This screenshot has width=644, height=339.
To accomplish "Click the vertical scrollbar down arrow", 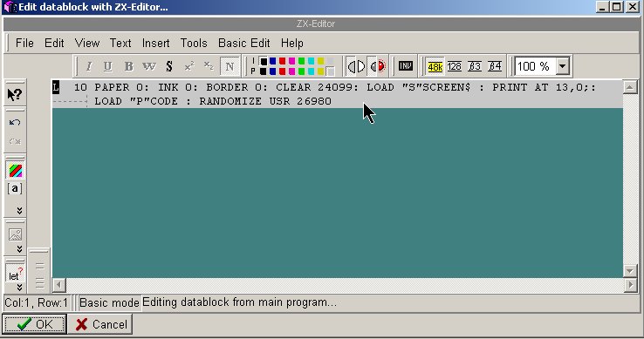I will click(630, 271).
